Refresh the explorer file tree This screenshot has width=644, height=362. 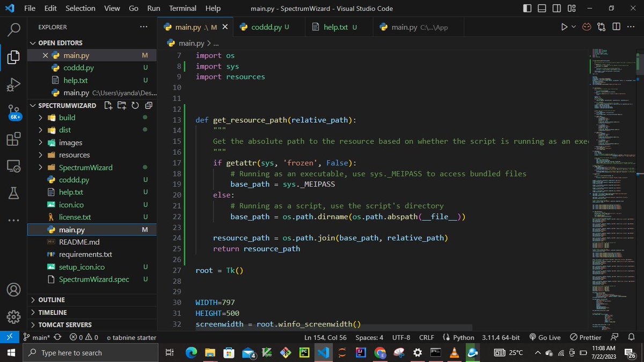click(x=135, y=105)
